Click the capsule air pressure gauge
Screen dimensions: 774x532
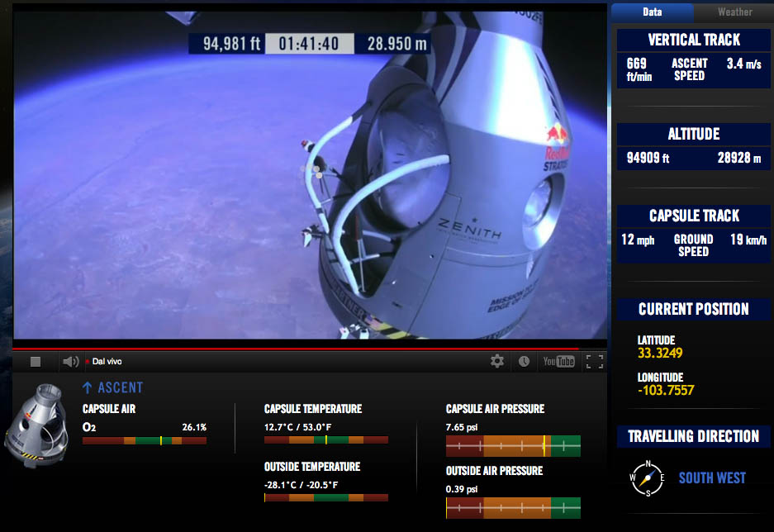click(513, 446)
